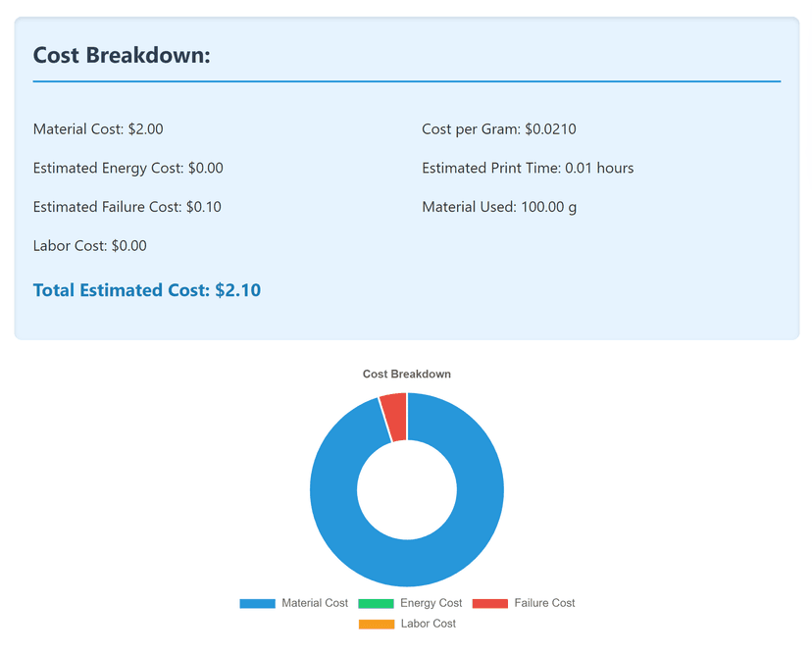Image resolution: width=812 pixels, height=654 pixels.
Task: Select the chart title 'Cost Breakdown'
Action: pyautogui.click(x=407, y=374)
